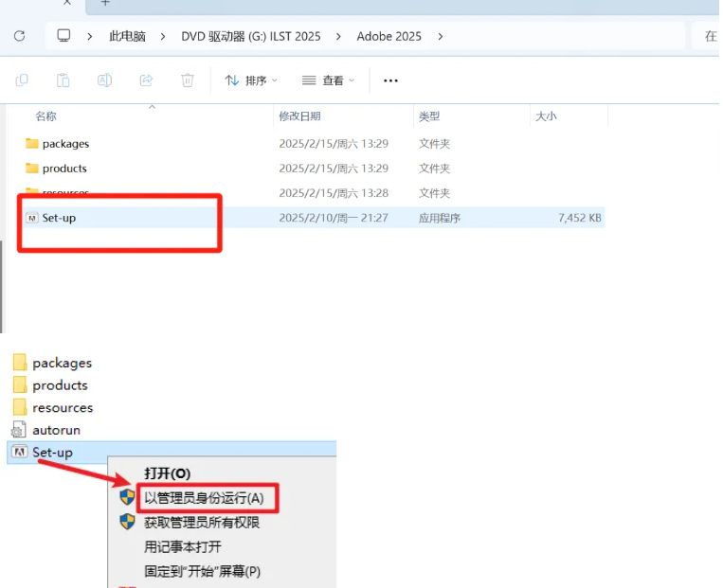Click the computer monitor icon in breadcrumb

[63, 36]
